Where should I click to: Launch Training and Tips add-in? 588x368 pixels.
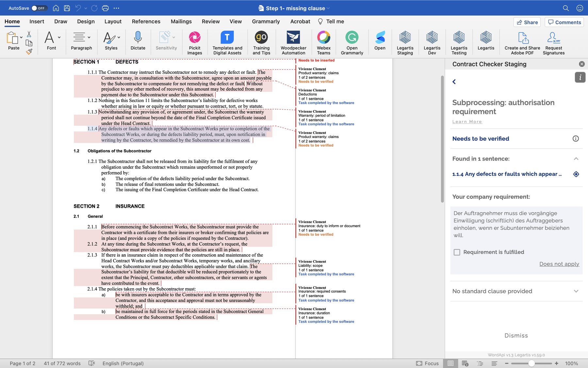261,43
